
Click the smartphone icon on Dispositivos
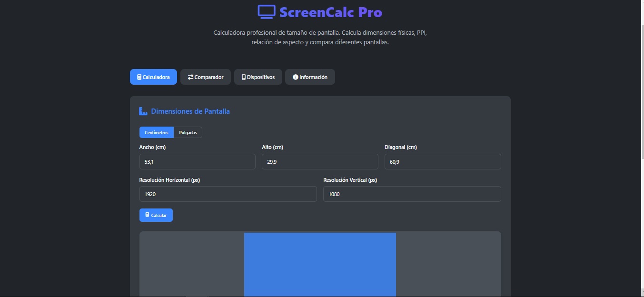pyautogui.click(x=243, y=77)
